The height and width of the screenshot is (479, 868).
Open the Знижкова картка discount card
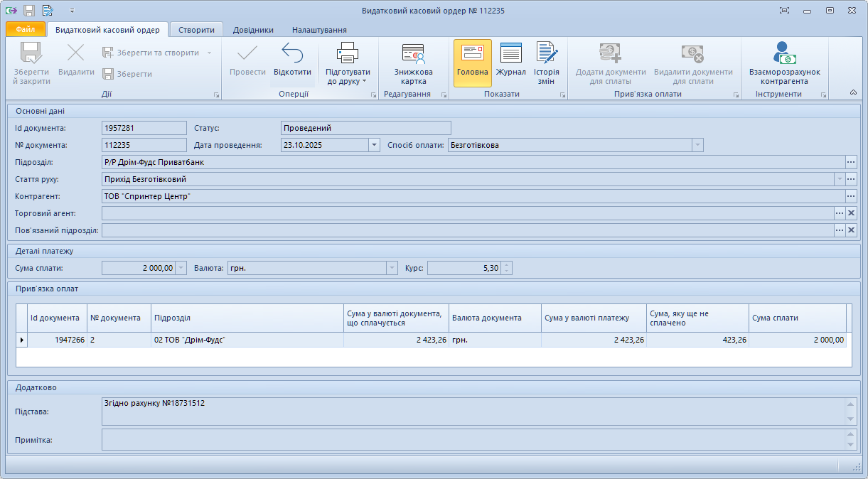pyautogui.click(x=413, y=64)
